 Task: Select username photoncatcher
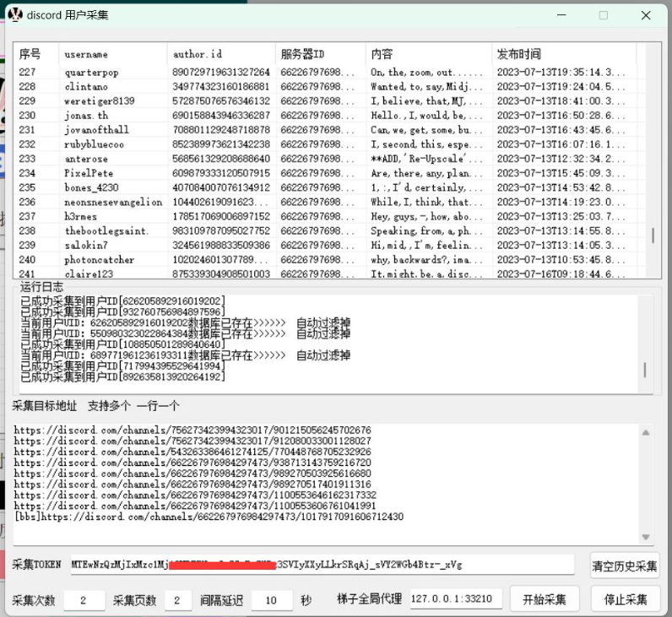[99, 260]
